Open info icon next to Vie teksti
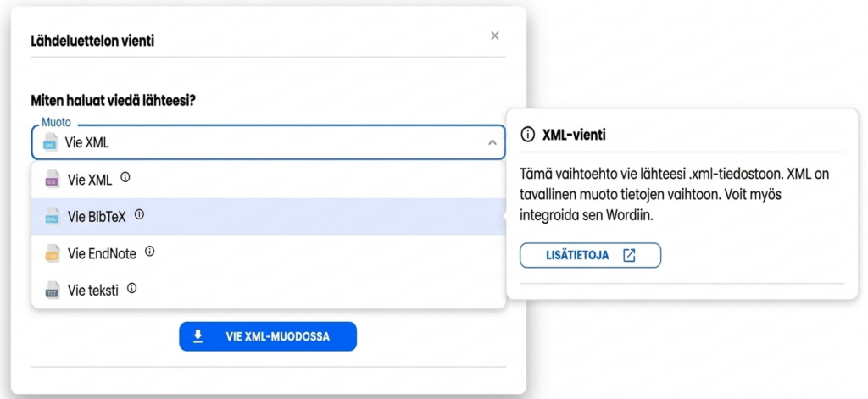868x399 pixels. click(x=131, y=288)
